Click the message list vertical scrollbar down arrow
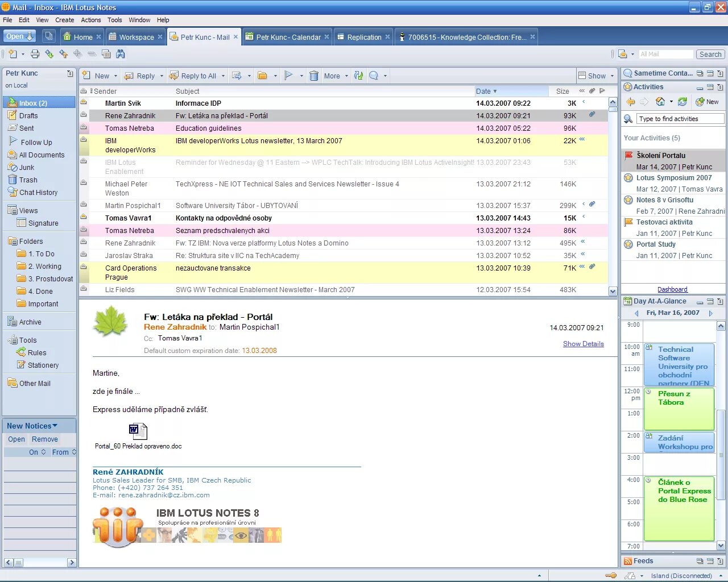The height and width of the screenshot is (582, 728). coord(613,290)
